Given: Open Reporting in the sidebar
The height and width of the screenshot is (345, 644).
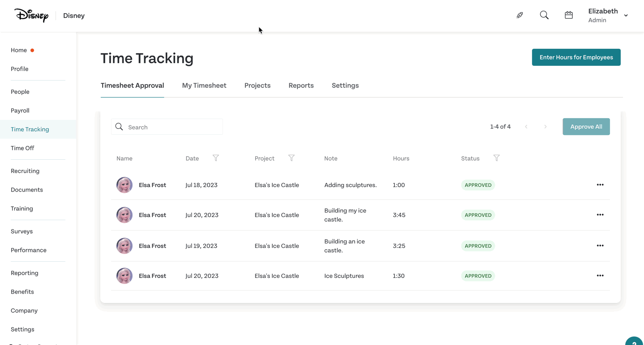Looking at the screenshot, I should point(25,273).
